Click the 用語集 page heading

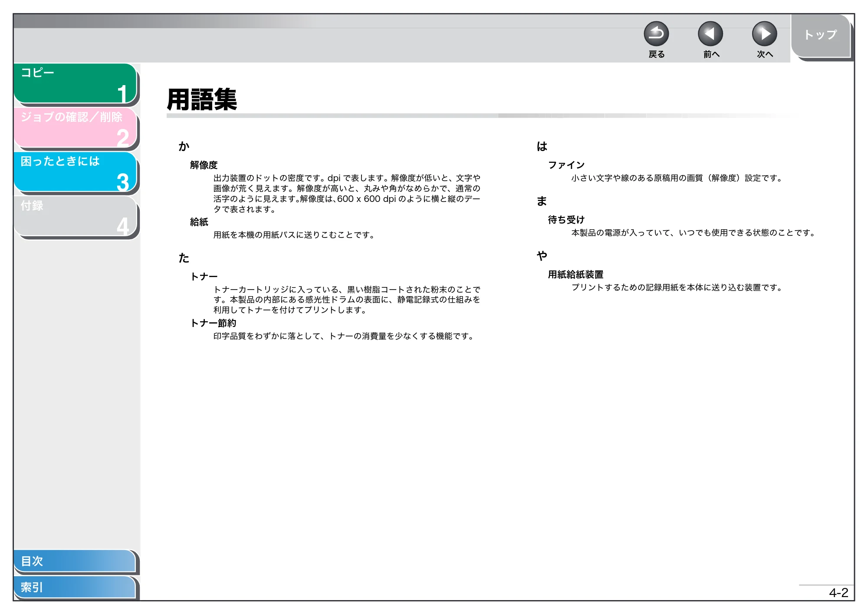(x=202, y=99)
